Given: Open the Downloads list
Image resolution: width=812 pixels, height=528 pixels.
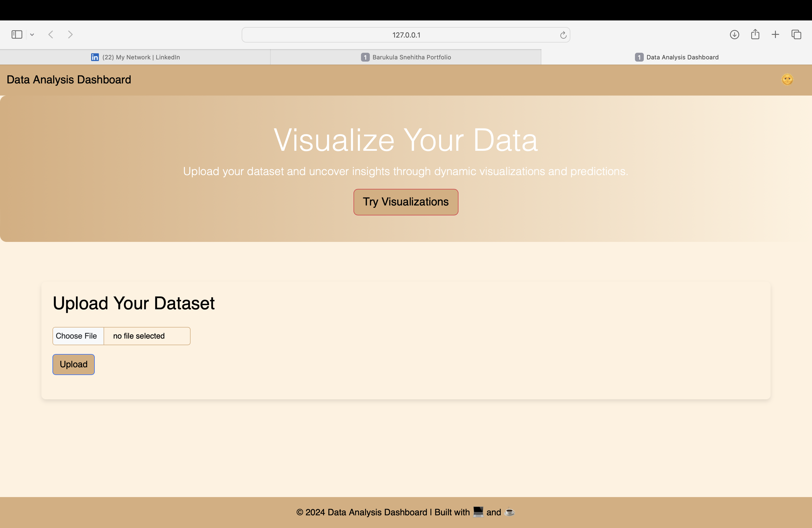Looking at the screenshot, I should click(734, 35).
